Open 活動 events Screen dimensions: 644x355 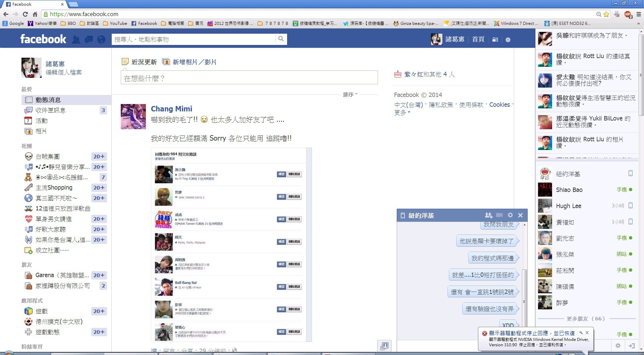pos(42,120)
